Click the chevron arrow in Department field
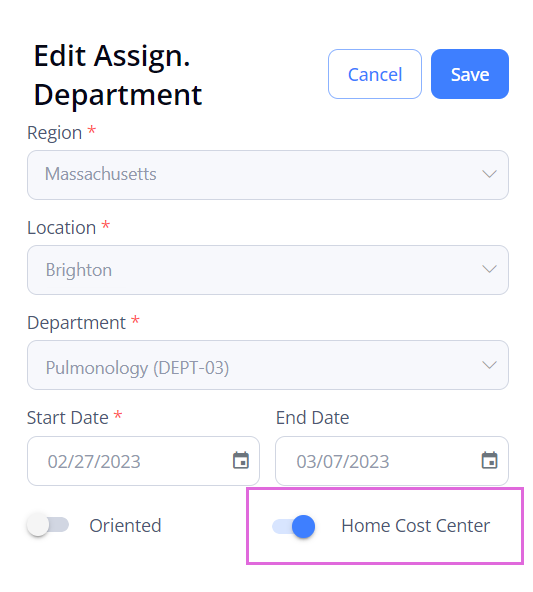Image resolution: width=533 pixels, height=592 pixels. (490, 365)
